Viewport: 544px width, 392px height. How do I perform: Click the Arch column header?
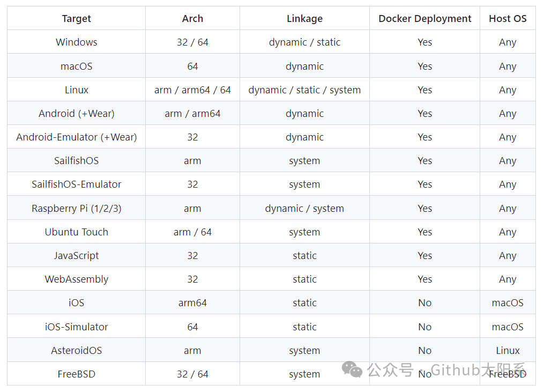click(x=192, y=19)
